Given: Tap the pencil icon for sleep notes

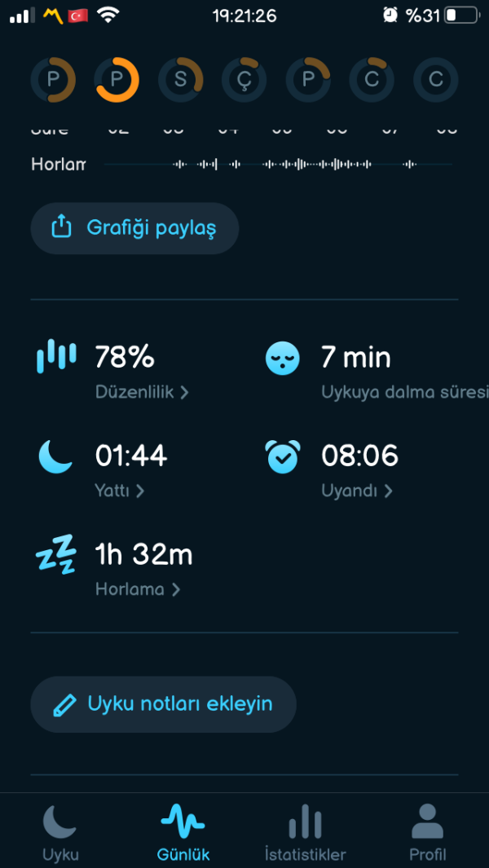Looking at the screenshot, I should point(63,704).
